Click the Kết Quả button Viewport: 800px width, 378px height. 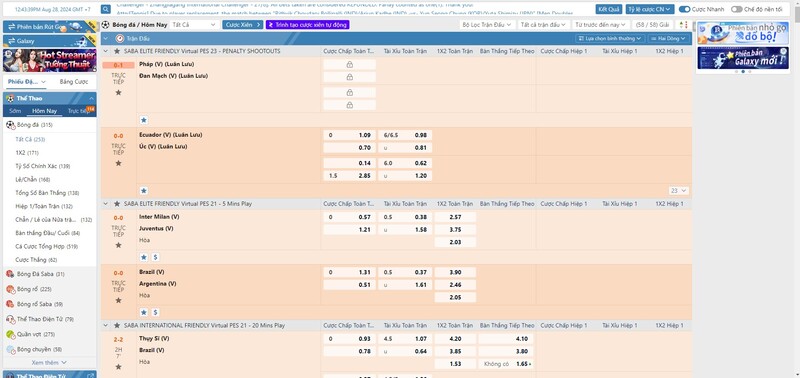609,9
